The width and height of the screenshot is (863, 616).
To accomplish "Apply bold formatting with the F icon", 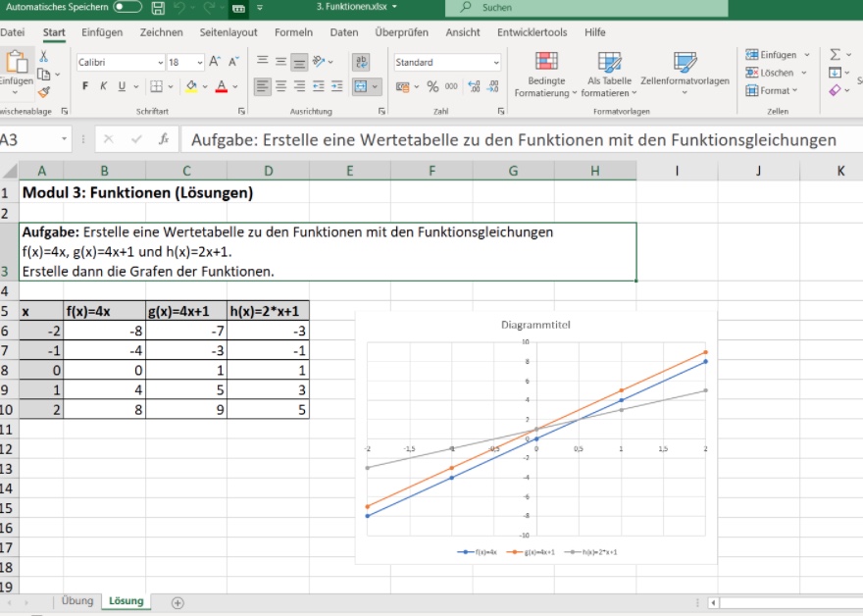I will 84,87.
